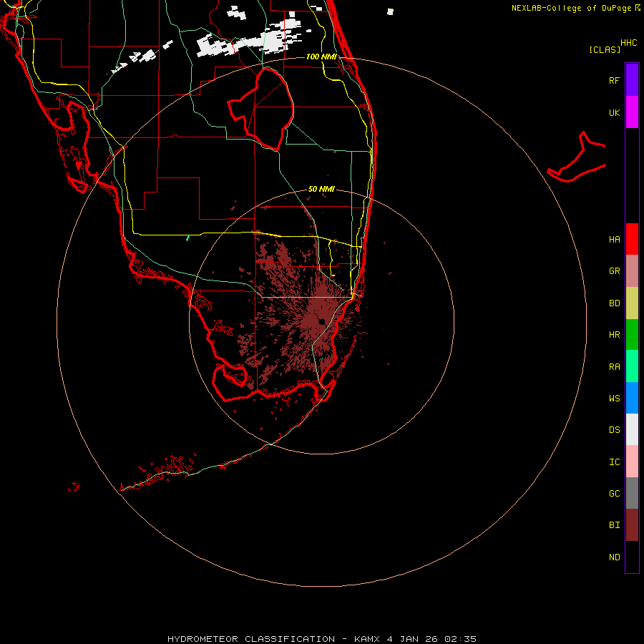Click the '02:35' timestamp
The width and height of the screenshot is (644, 644).
pos(460,639)
